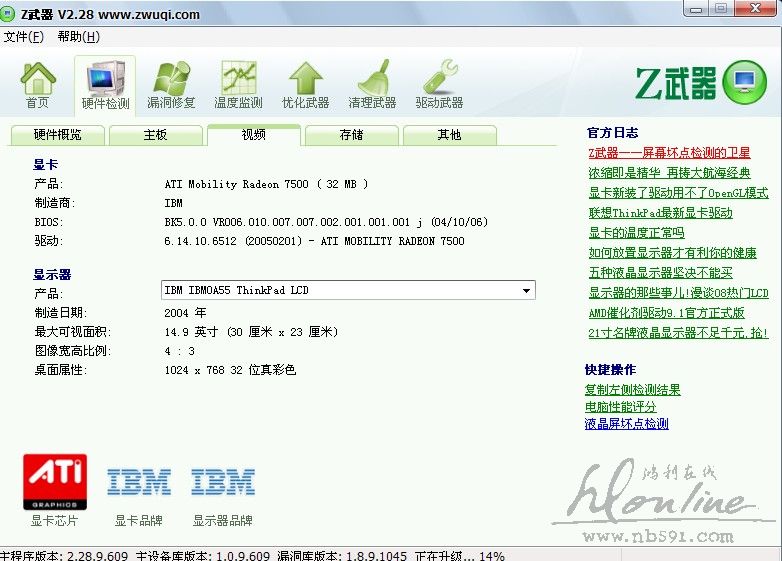782x561 pixels.
Task: Click the ATI Mobility Radeon 7500 product text
Action: coord(266,184)
